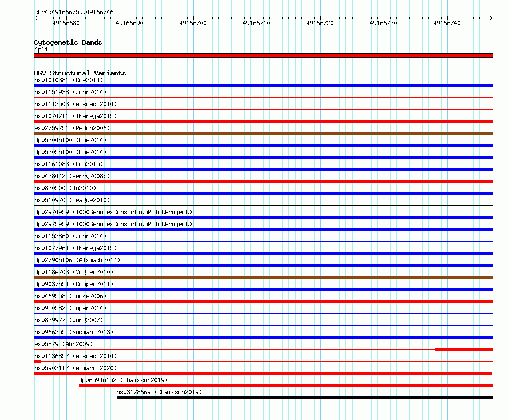Click the black bar under nsv3178669
This screenshot has height=420, width=509.
[305, 398]
